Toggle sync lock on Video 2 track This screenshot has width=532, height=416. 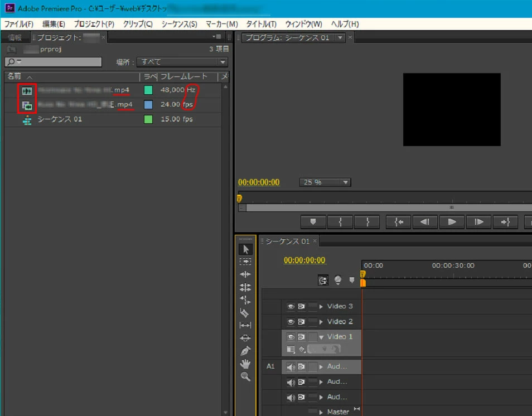[301, 322]
